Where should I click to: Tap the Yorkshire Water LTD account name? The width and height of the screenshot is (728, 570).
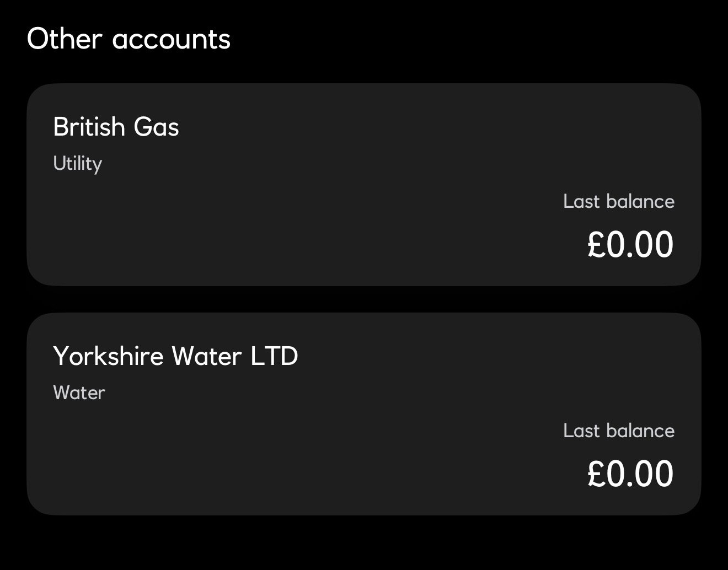click(x=175, y=356)
